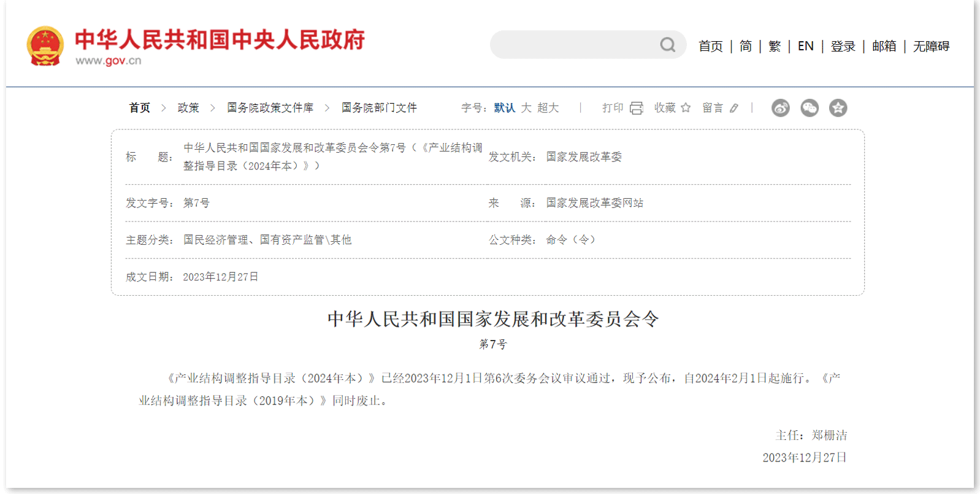Click 国家发展改革委 issuing agency value

584,157
